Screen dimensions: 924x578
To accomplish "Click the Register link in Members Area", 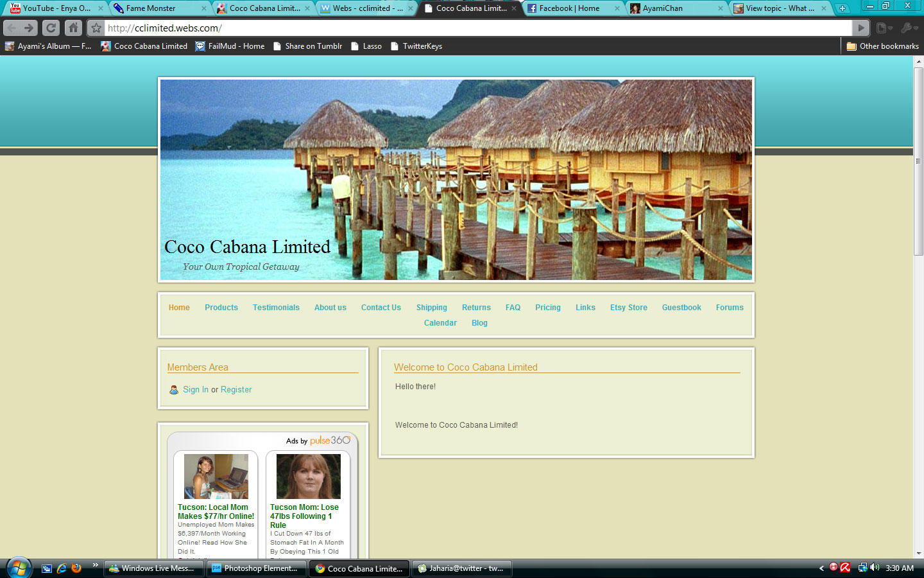I will [236, 390].
